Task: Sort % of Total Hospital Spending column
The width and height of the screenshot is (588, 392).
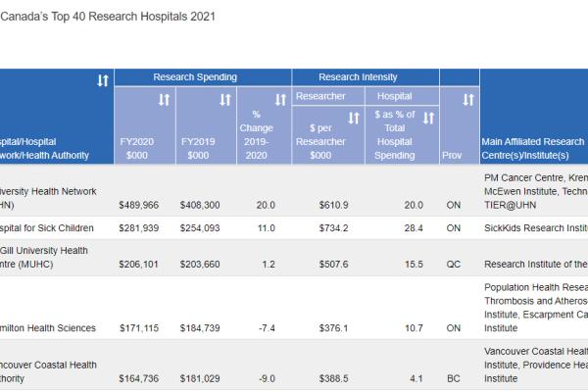Action: click(x=428, y=119)
